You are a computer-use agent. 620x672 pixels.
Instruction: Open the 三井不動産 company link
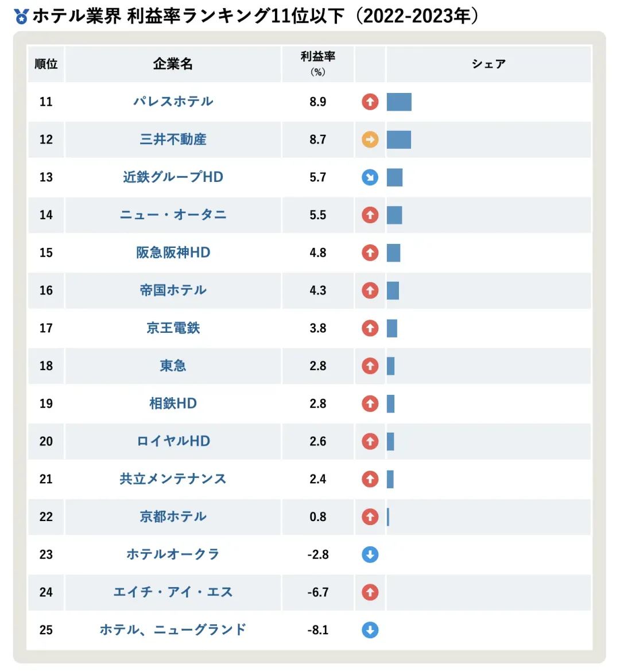click(x=173, y=139)
